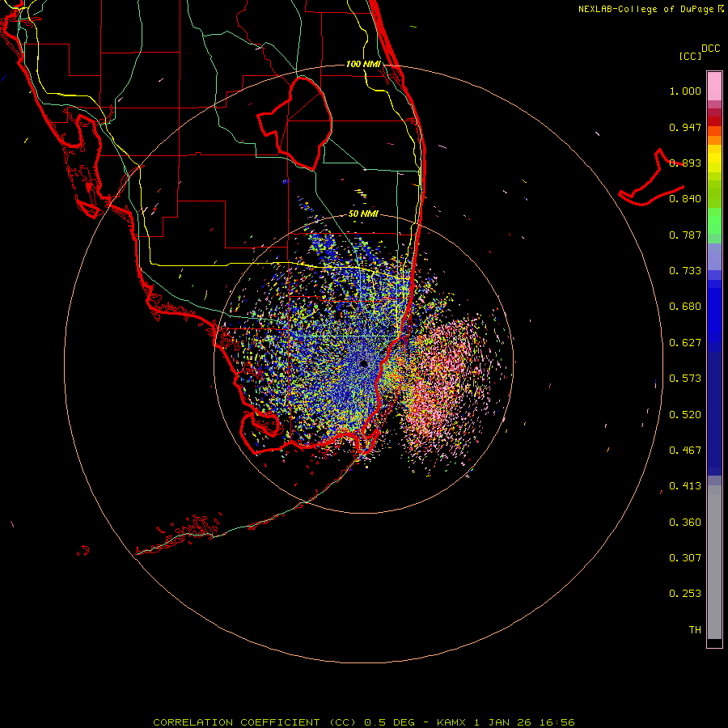Click the 0.360 color scale label

coord(685,523)
